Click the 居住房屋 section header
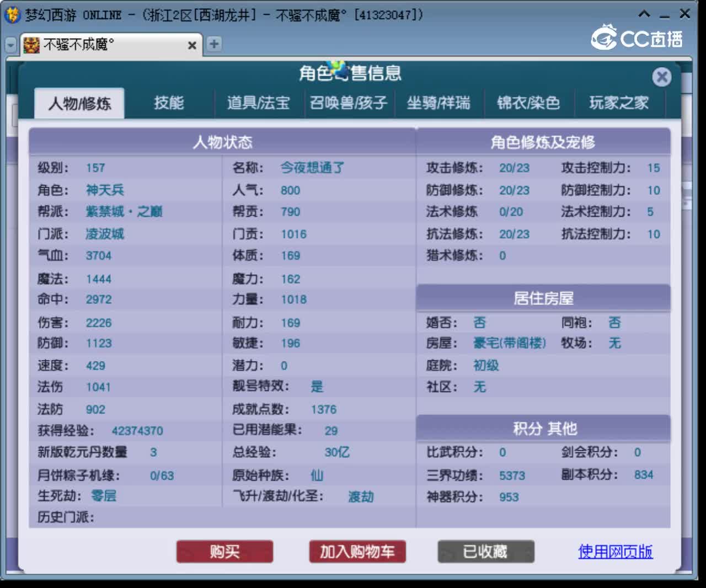This screenshot has height=588, width=706. pyautogui.click(x=543, y=298)
